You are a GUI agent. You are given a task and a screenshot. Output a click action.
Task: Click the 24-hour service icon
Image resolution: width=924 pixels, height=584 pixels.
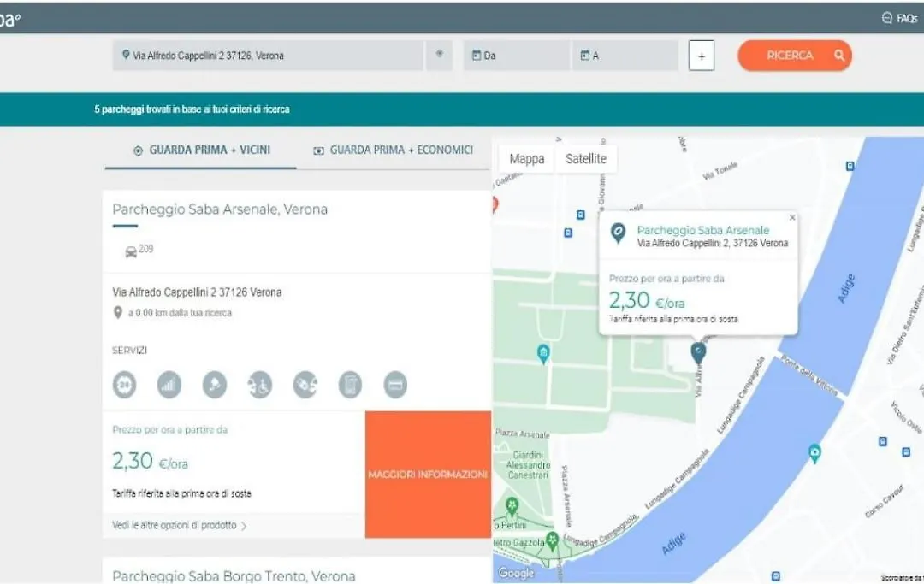tap(124, 385)
